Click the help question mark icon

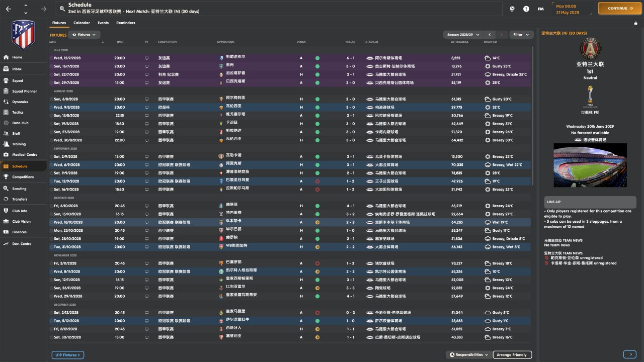point(526,9)
